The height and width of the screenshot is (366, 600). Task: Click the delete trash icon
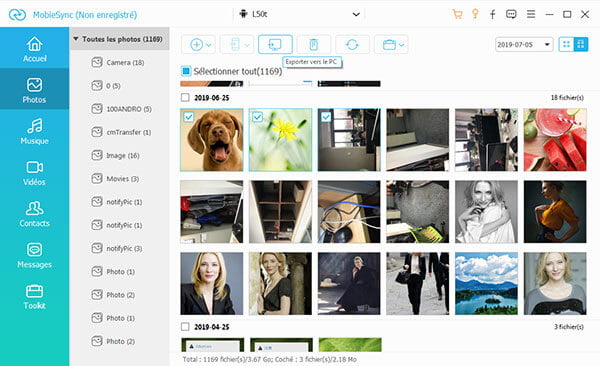313,44
